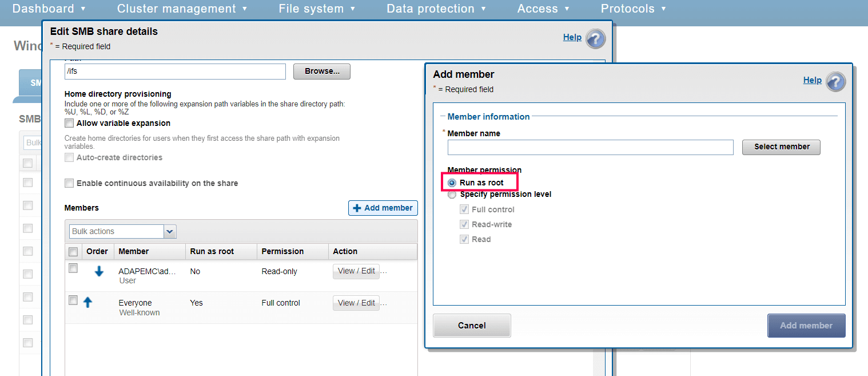868x376 pixels.
Task: Click the Member name input field
Action: click(x=590, y=147)
